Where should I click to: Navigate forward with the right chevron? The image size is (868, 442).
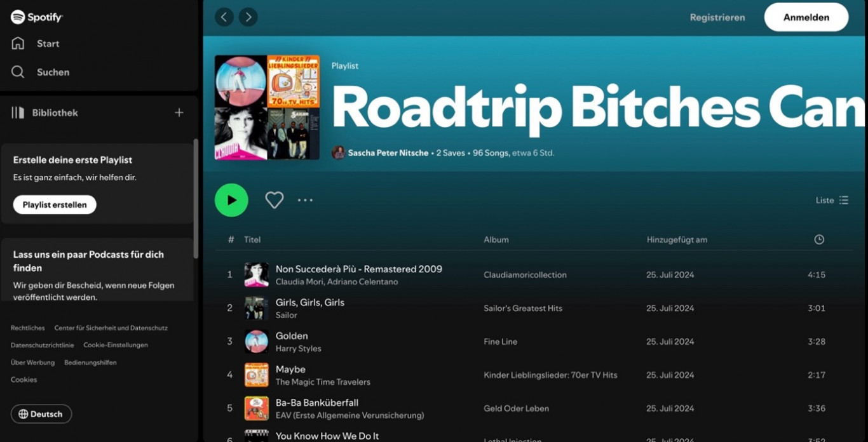tap(248, 17)
